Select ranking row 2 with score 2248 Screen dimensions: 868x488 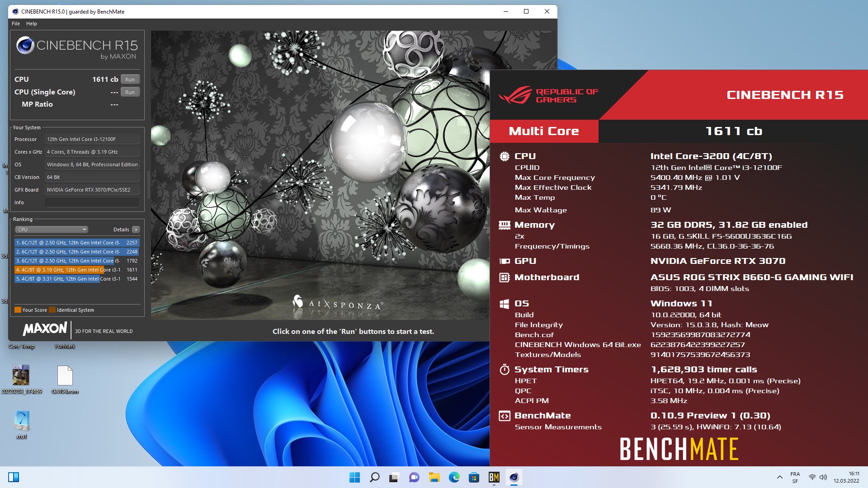point(77,252)
